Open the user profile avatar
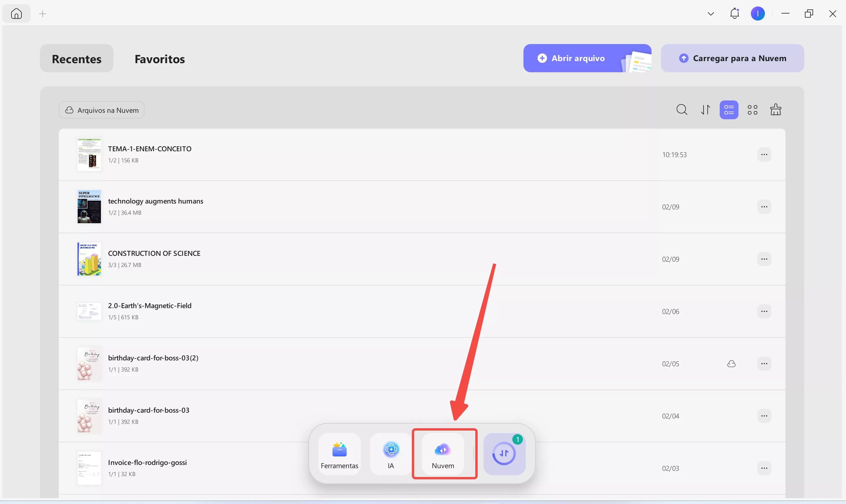This screenshot has width=846, height=504. pos(757,14)
